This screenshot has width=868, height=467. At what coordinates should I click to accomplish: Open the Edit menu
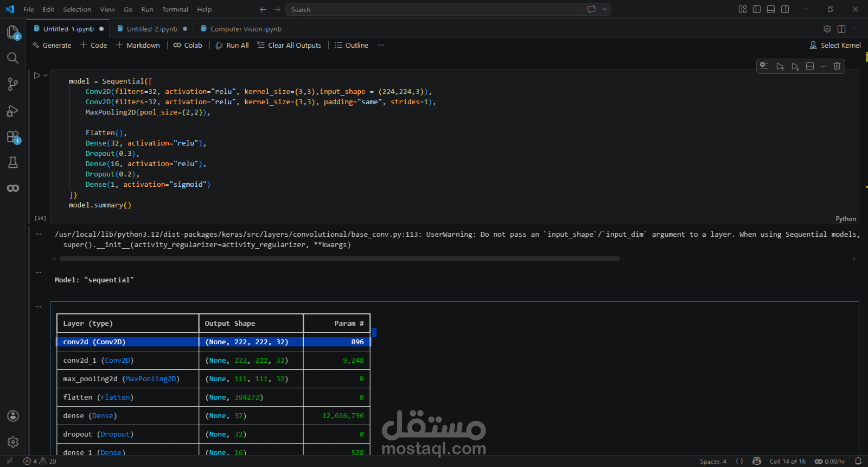pos(48,9)
